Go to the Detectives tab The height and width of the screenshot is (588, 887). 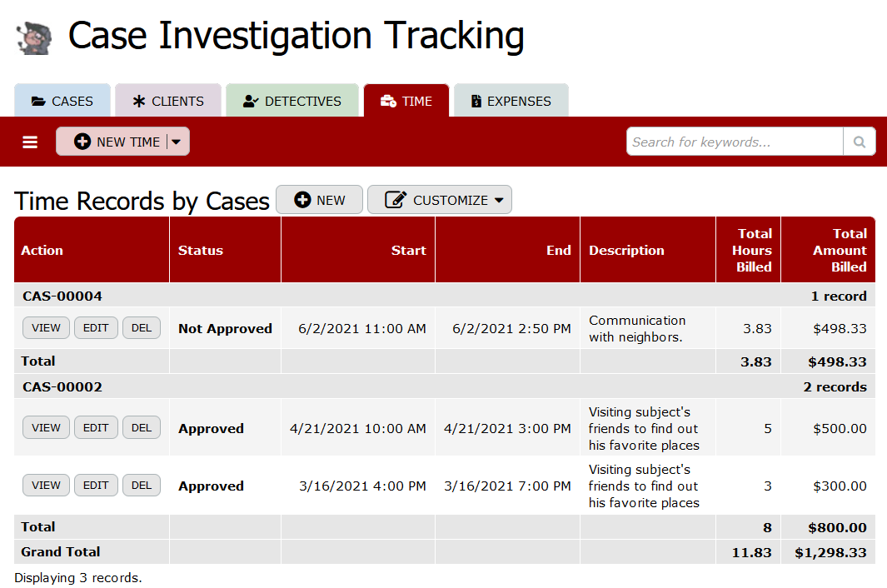coord(292,101)
